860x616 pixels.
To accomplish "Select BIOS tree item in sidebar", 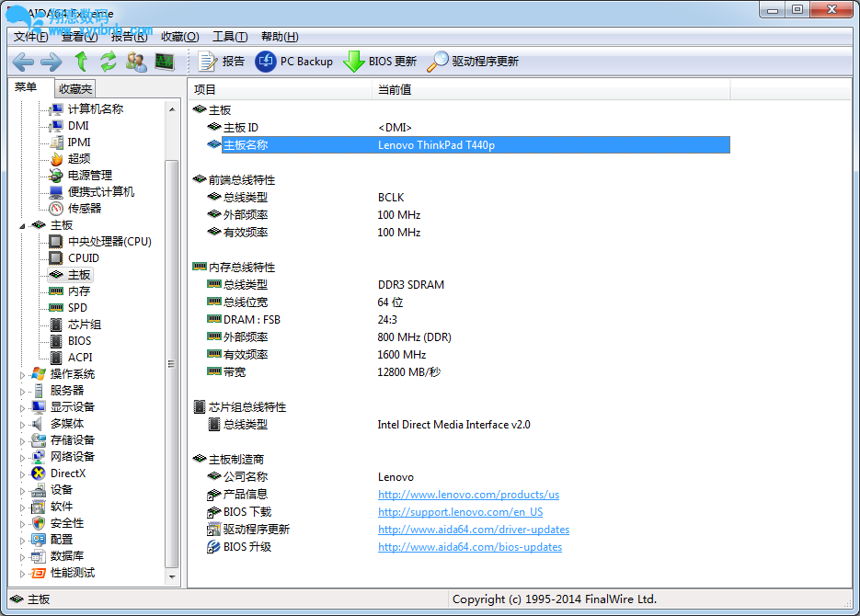I will (79, 341).
